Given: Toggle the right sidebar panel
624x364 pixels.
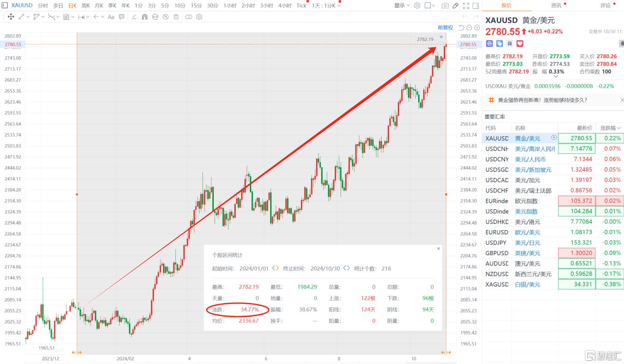Looking at the screenshot, I should (476, 5).
